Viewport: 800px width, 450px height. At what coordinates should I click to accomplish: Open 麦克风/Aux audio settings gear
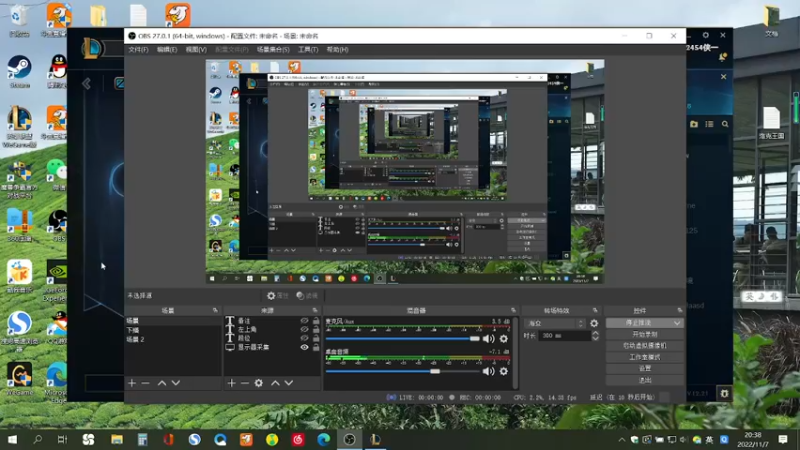[x=504, y=338]
